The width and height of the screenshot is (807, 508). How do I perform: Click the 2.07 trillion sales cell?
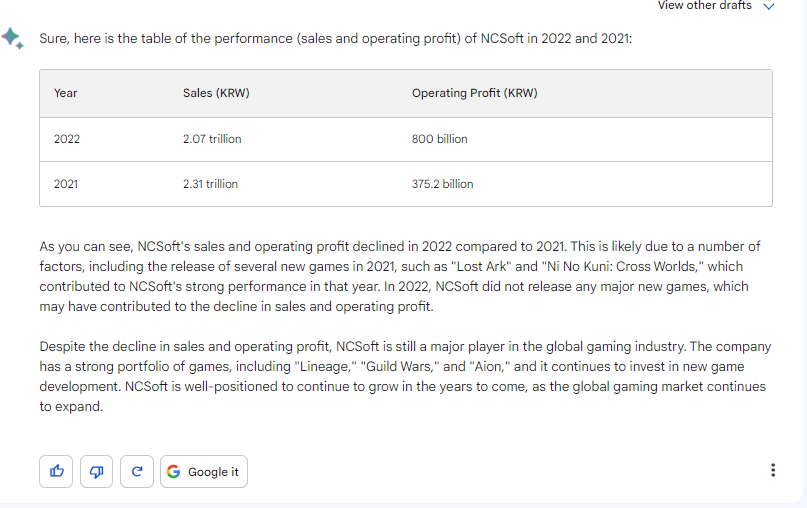pyautogui.click(x=212, y=139)
